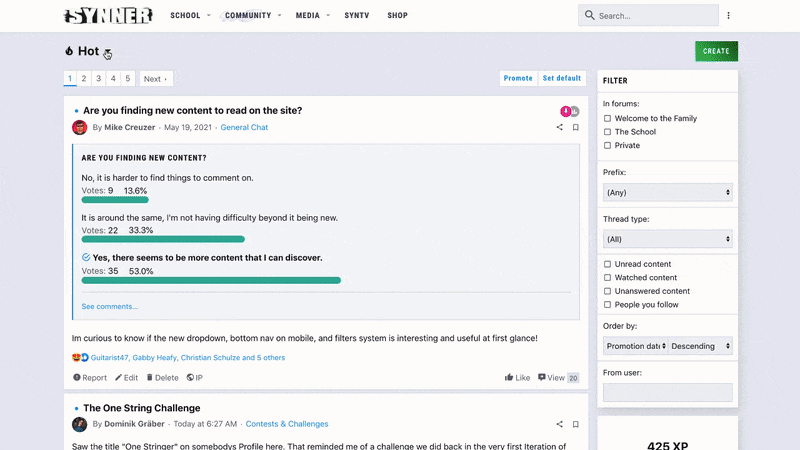Bookmark the first poll thread
Image resolution: width=800 pixels, height=450 pixels.
click(x=575, y=128)
